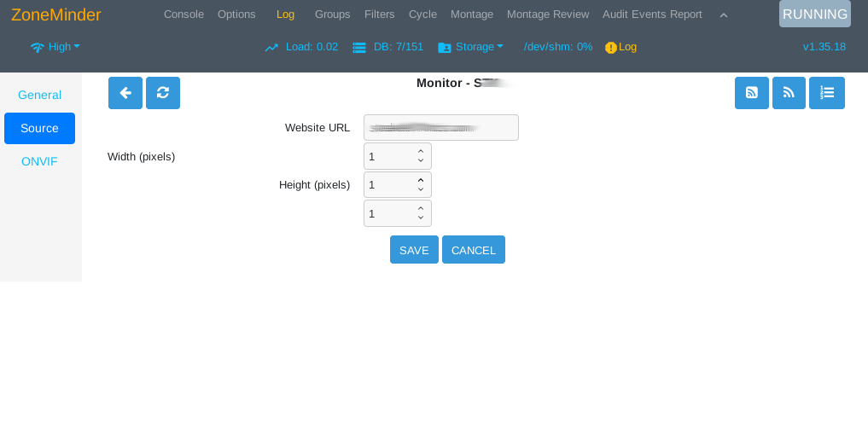Screen dimensions: 868x447
Task: Click the "Height (pixels)" label
Action: (x=314, y=185)
